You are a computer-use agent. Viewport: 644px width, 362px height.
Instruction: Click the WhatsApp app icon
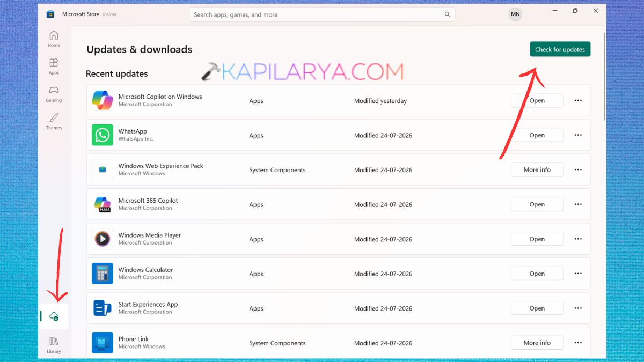click(x=102, y=135)
